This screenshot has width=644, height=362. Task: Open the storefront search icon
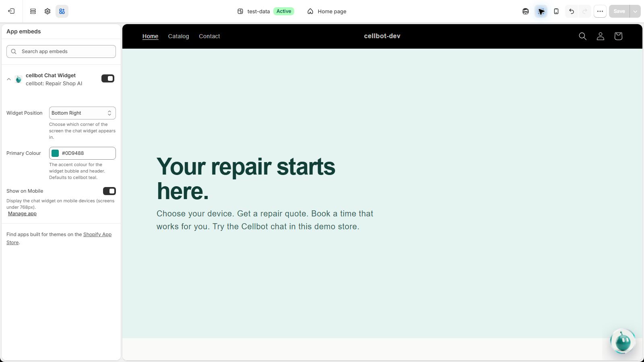(x=582, y=36)
